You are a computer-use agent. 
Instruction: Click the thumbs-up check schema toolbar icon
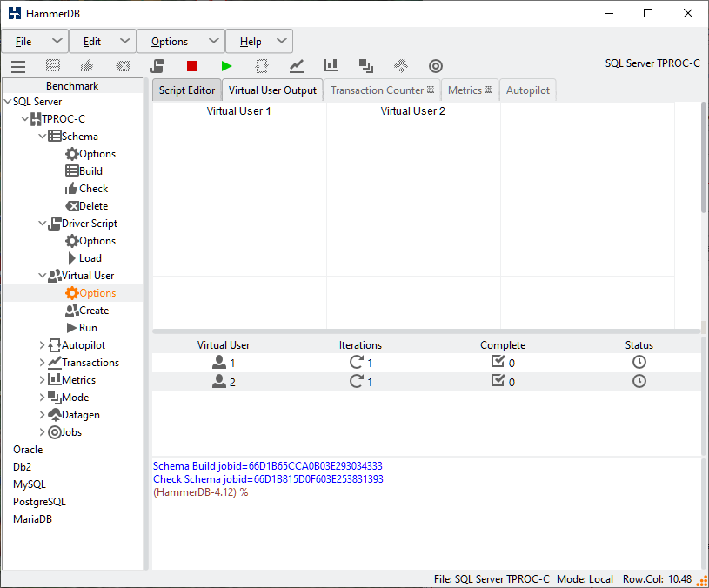click(x=87, y=66)
